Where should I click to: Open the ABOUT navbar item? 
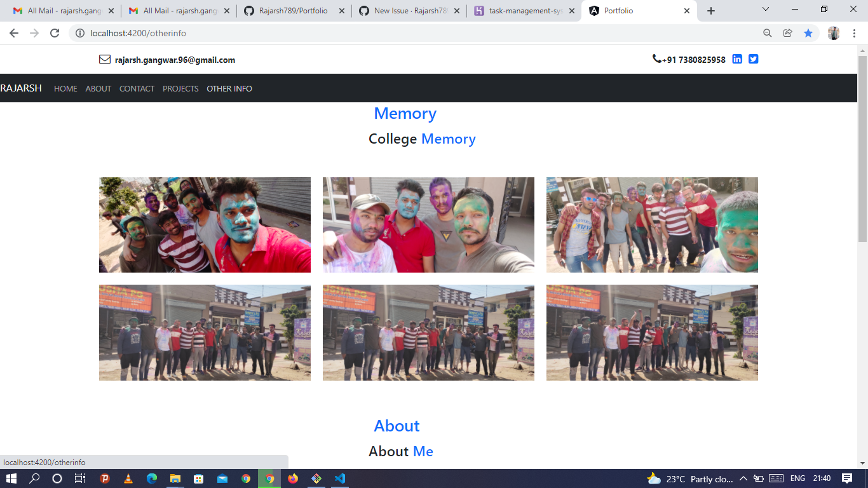coord(98,88)
